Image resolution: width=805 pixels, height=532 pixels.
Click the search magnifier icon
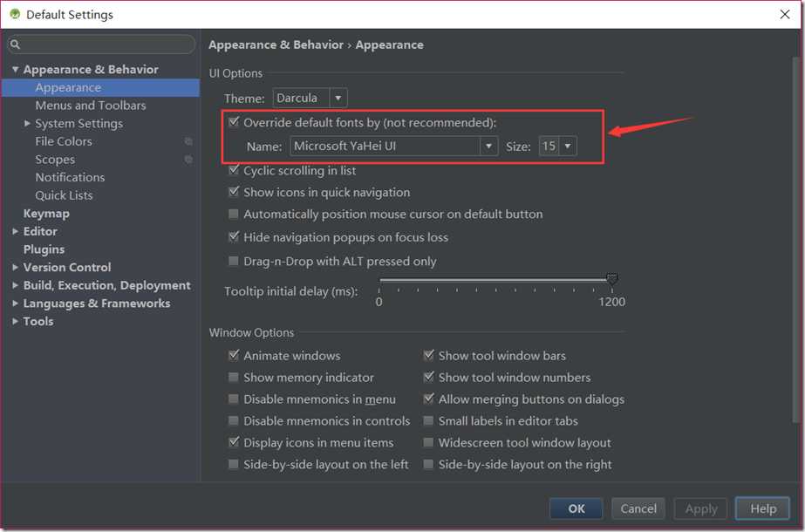(16, 44)
